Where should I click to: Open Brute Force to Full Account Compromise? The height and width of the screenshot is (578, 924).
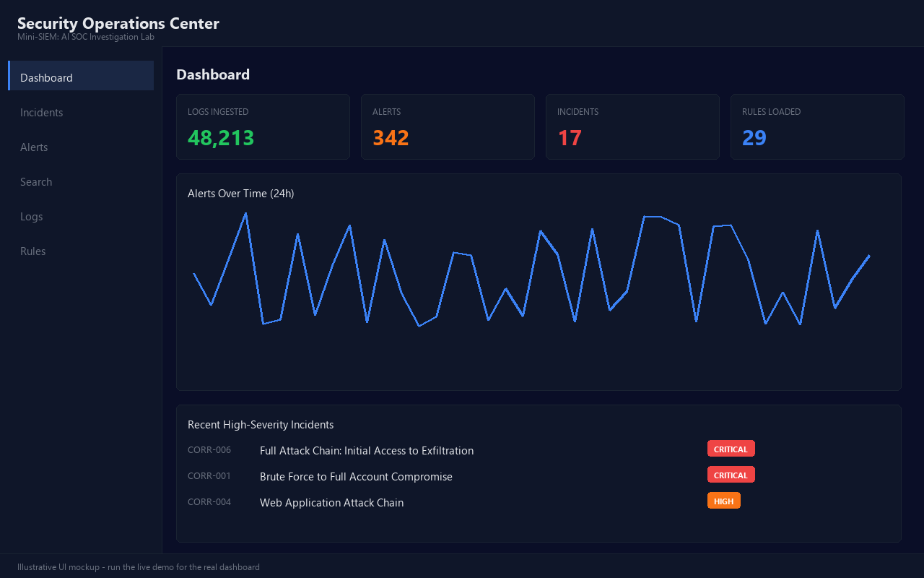click(x=356, y=477)
